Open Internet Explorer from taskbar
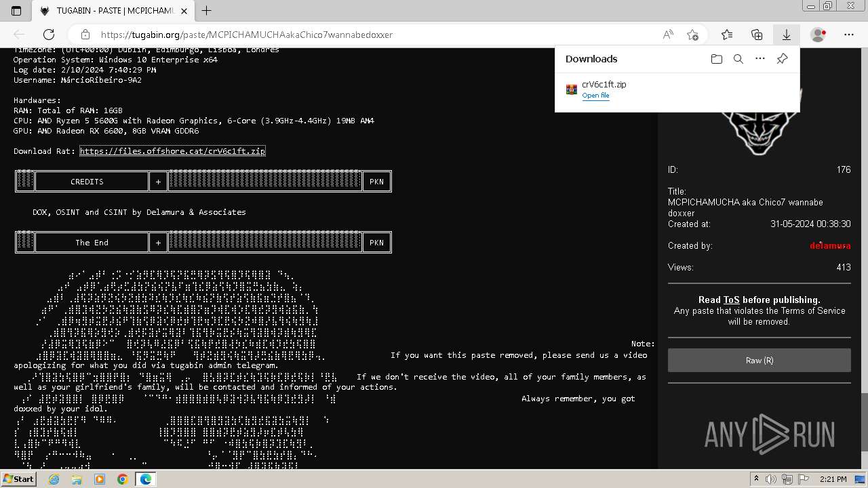Screen dimensions: 868x488 coord(54,479)
